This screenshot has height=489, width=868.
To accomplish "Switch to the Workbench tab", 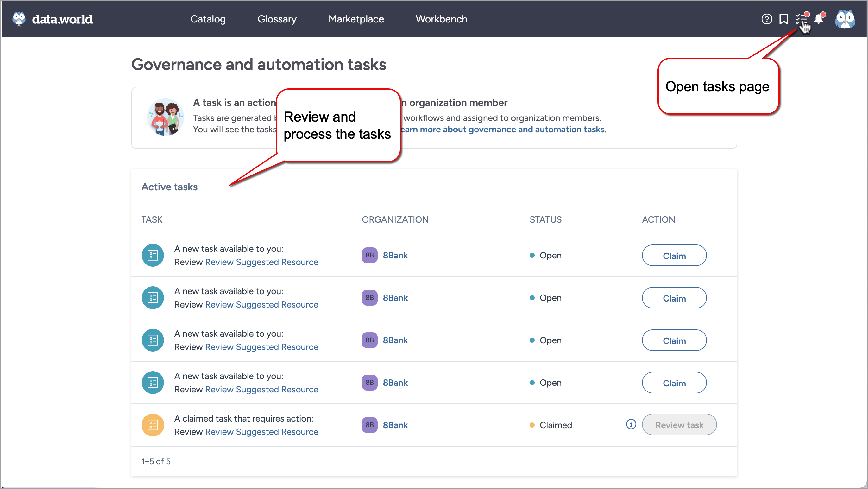I will tap(441, 19).
